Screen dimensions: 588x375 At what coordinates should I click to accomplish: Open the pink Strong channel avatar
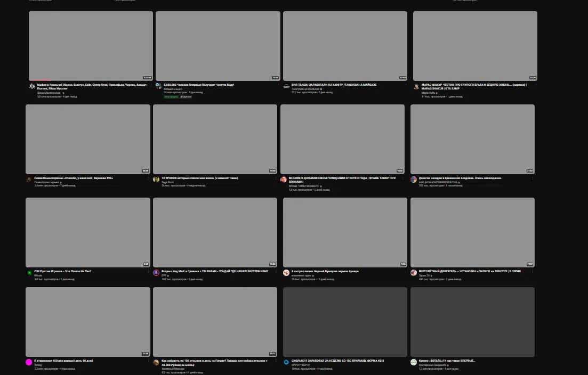tap(28, 362)
